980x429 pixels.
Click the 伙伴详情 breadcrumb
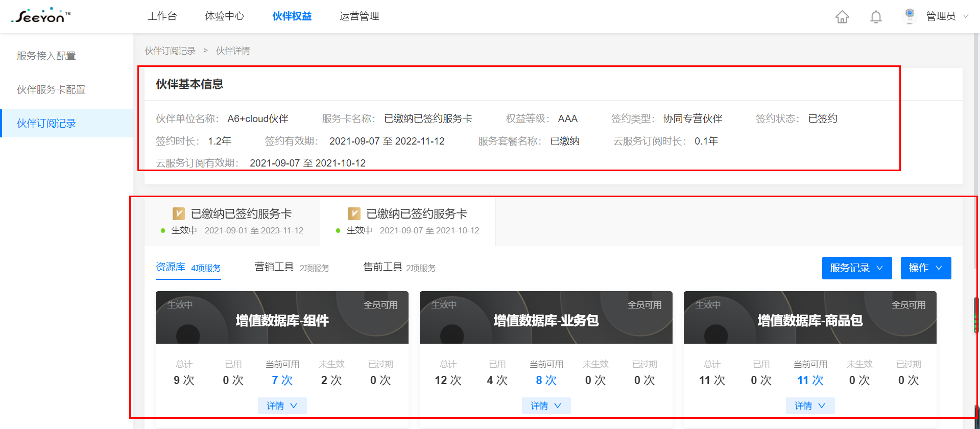(x=233, y=51)
